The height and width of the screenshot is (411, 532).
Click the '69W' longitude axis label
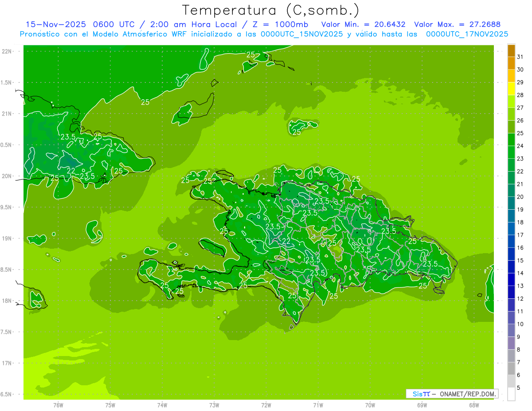[x=422, y=405]
